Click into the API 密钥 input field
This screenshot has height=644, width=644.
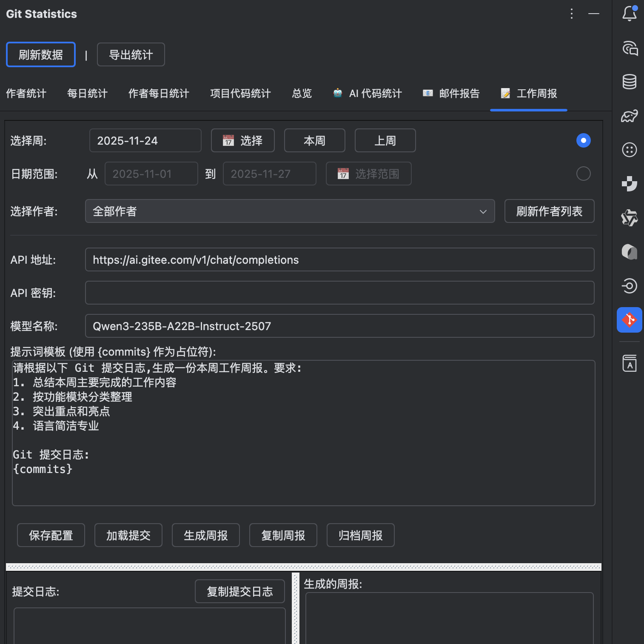(339, 293)
